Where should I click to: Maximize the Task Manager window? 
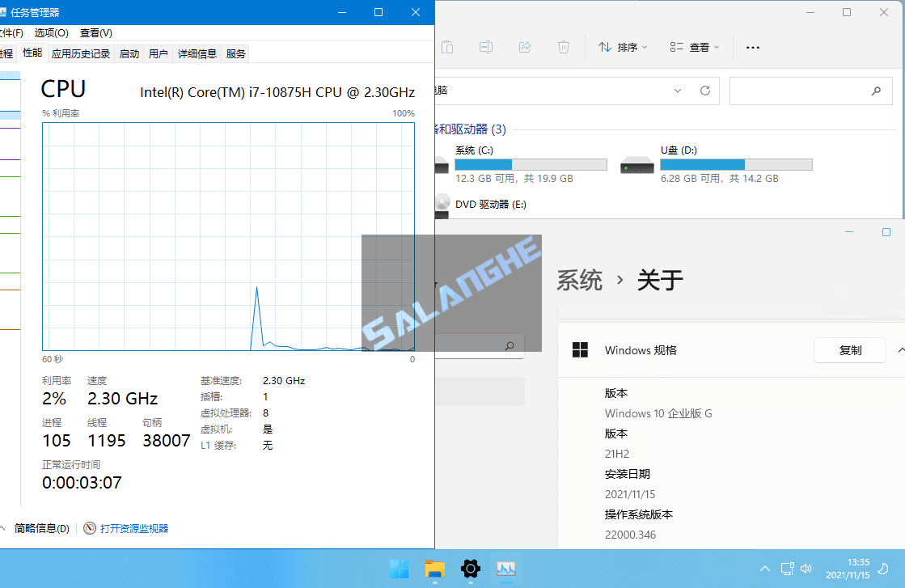[378, 12]
